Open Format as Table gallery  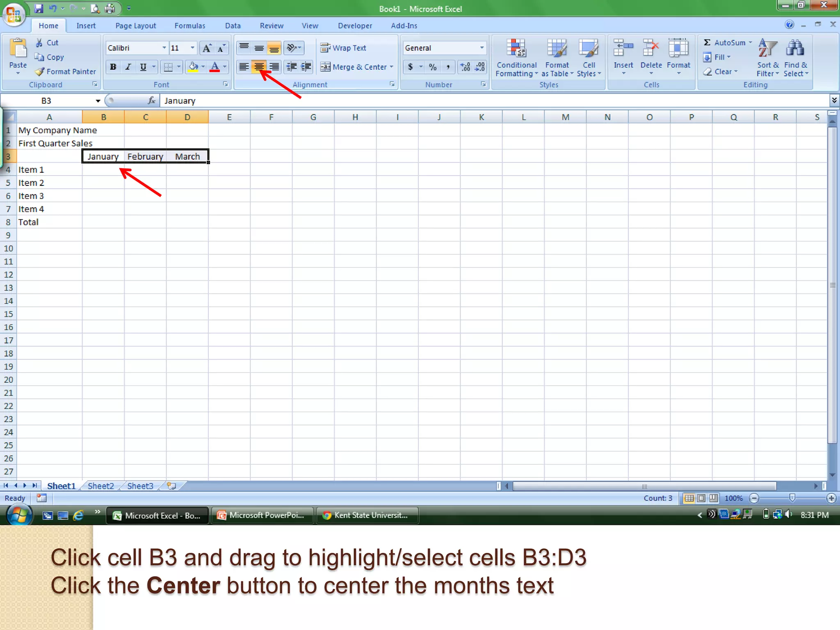point(557,57)
